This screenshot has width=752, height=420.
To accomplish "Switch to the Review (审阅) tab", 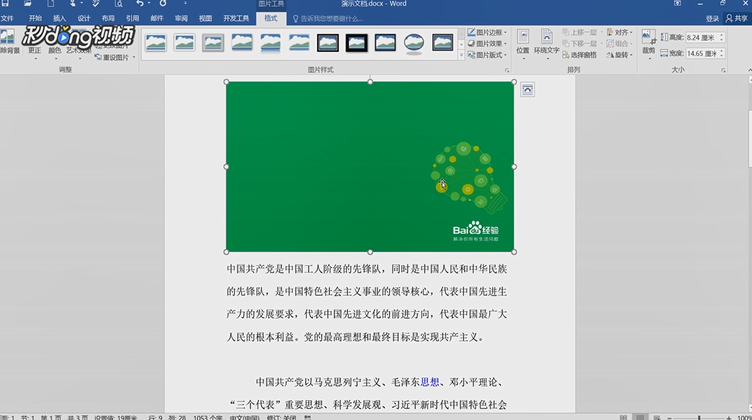I will 181,18.
